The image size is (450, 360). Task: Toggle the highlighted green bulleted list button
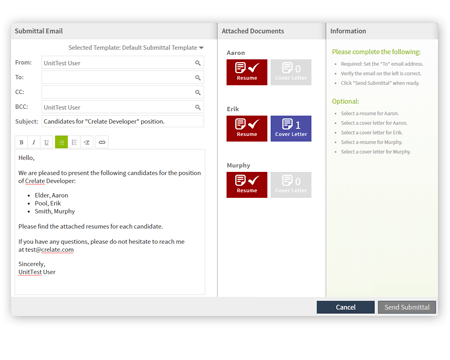(61, 142)
